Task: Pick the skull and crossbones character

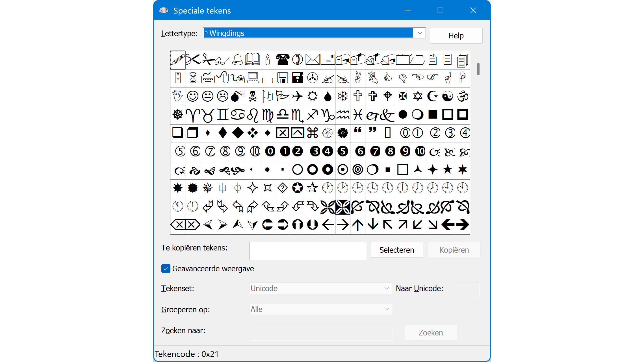Action: point(253,96)
